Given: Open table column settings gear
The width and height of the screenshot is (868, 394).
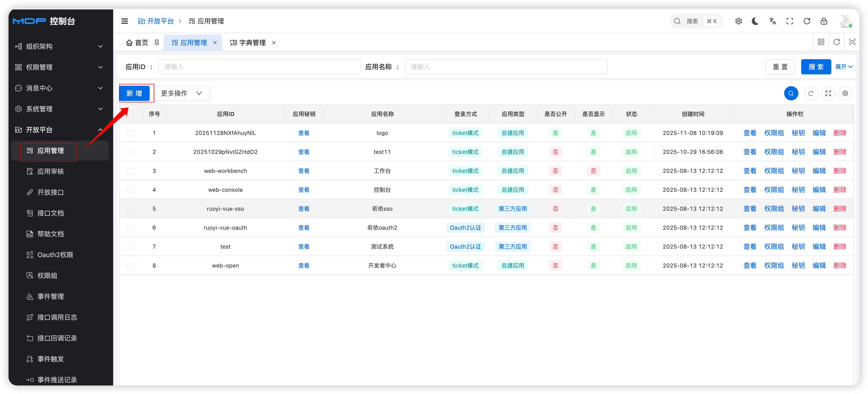Looking at the screenshot, I should tap(845, 93).
